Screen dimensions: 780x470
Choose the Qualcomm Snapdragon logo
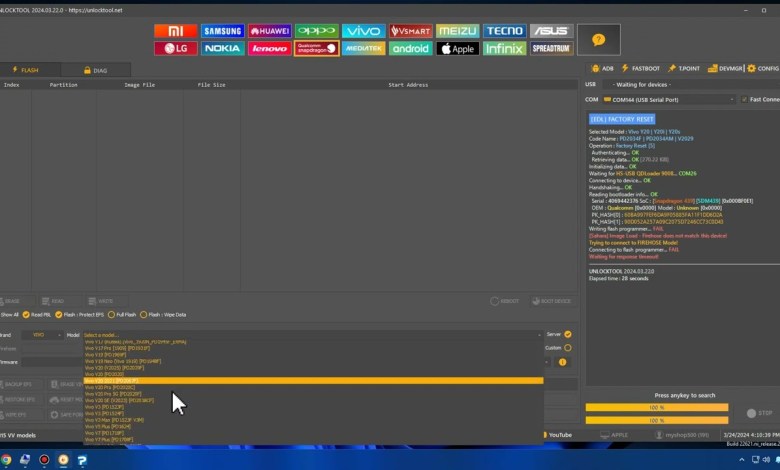(316, 48)
